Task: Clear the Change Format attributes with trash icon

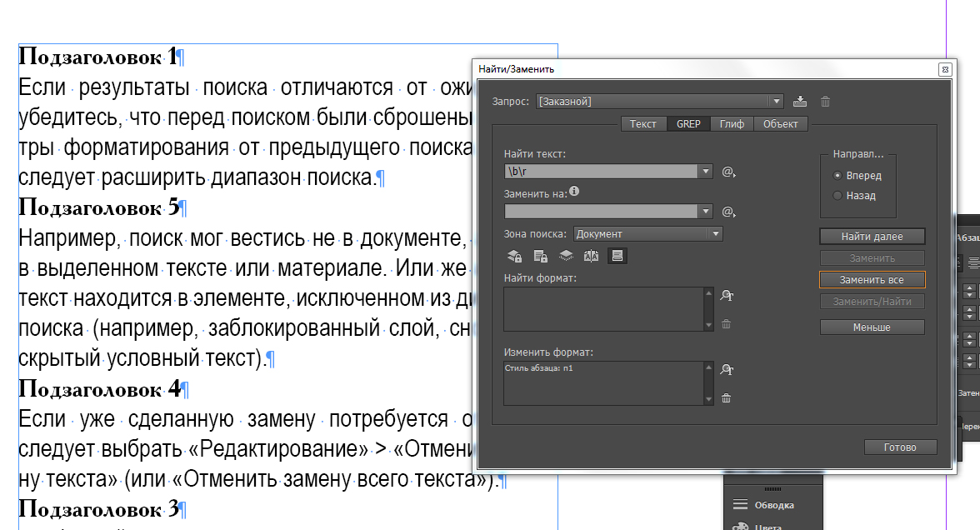Action: 727,398
